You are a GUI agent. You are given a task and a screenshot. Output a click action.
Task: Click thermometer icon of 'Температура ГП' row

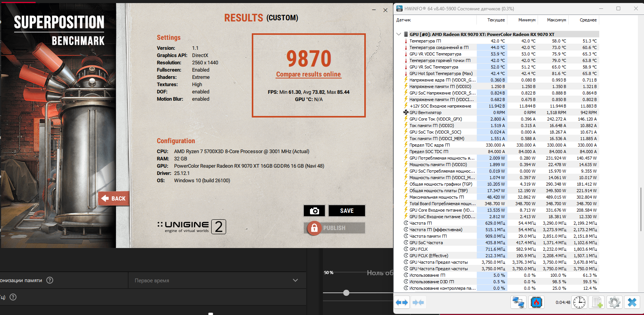pyautogui.click(x=406, y=41)
